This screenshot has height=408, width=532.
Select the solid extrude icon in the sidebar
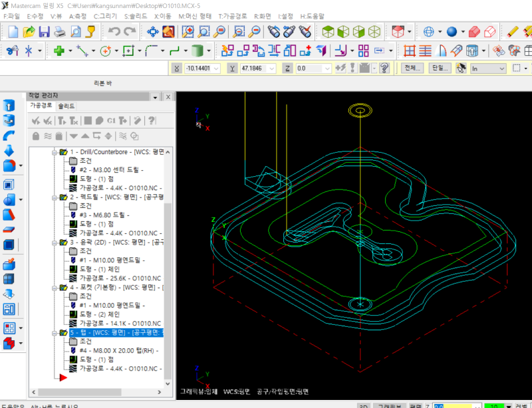point(9,106)
